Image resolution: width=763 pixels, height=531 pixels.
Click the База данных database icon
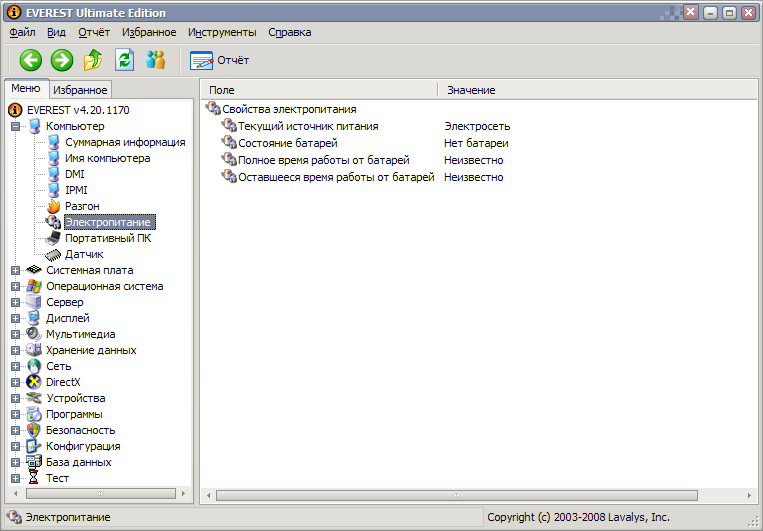tap(34, 462)
